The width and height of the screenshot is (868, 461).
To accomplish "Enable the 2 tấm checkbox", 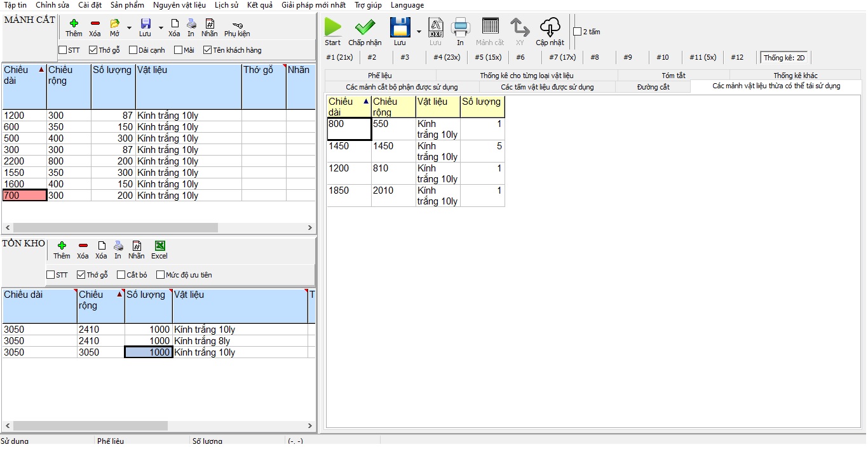I will 577,32.
